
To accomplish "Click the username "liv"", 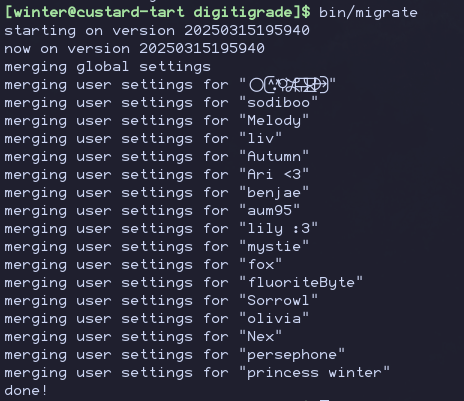I will (x=260, y=139).
